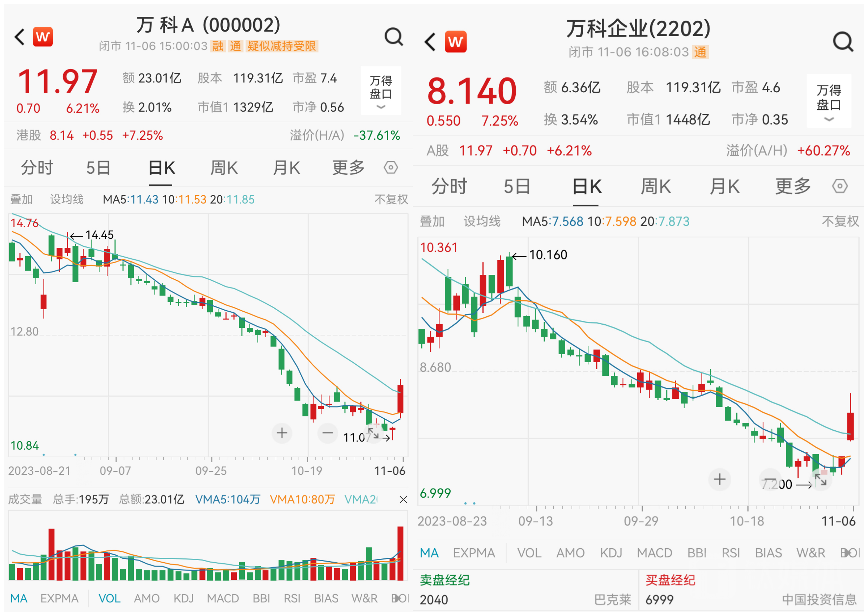Image resolution: width=868 pixels, height=616 pixels.
Task: Select 分时 tab on right chart
Action: [x=449, y=186]
